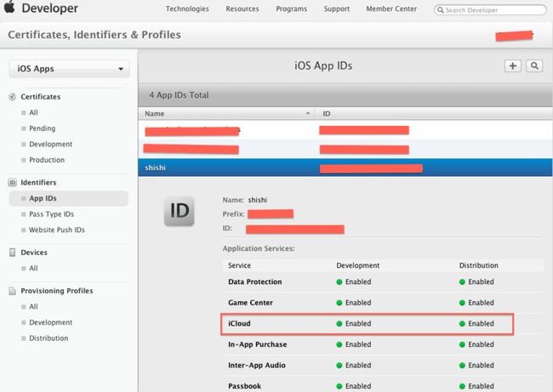
Task: Click the Apple logo icon
Action: 9,7
